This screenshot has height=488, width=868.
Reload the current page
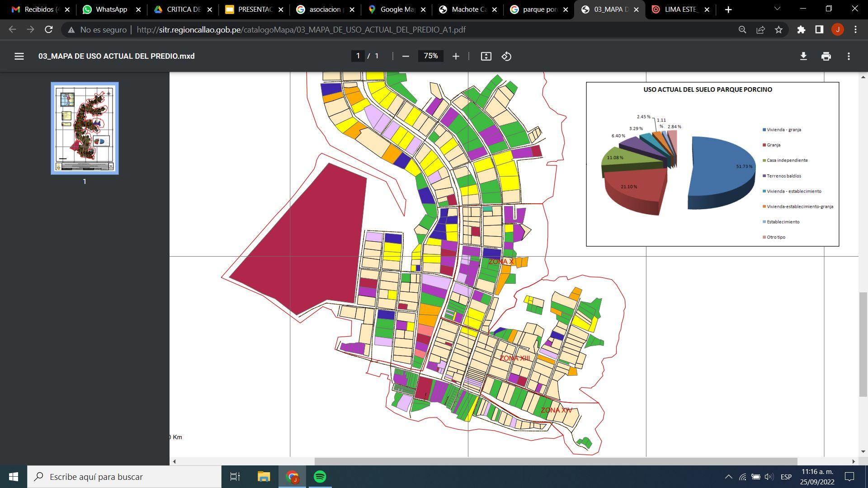coord(48,30)
